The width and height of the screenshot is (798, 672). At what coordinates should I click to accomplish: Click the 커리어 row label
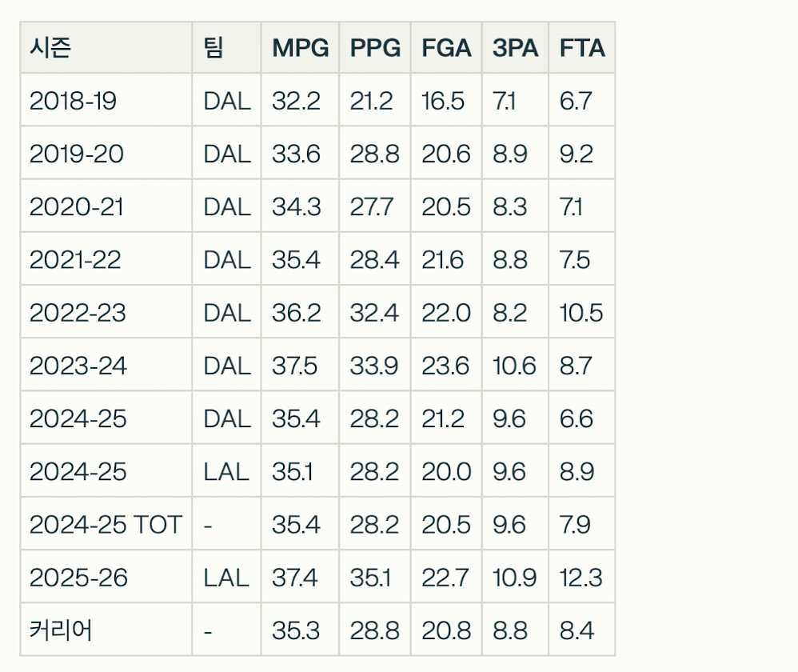[x=61, y=630]
